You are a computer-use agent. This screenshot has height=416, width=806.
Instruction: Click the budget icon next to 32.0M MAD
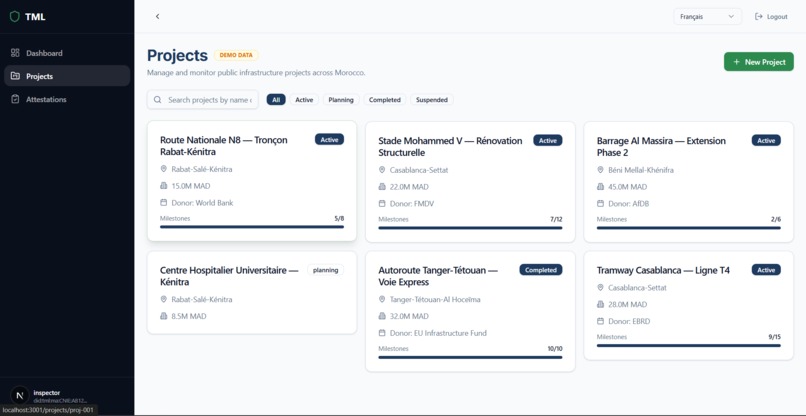382,316
